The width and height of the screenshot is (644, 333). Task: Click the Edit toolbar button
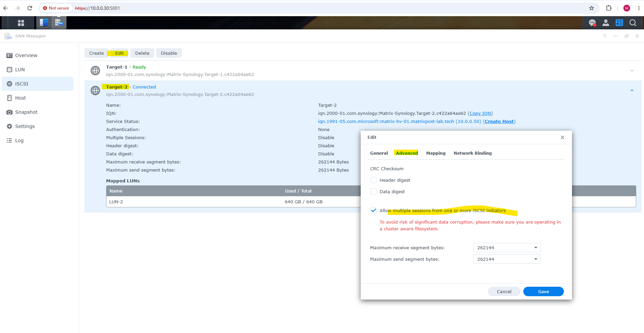119,53
